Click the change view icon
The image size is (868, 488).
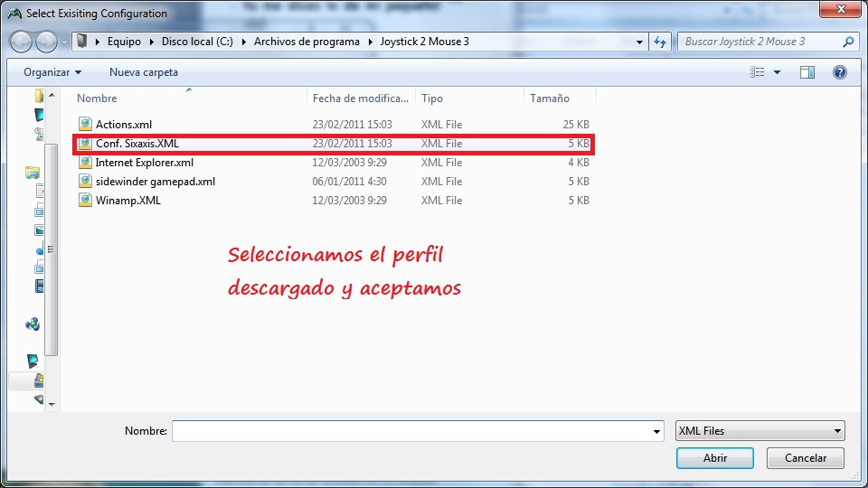click(x=757, y=72)
